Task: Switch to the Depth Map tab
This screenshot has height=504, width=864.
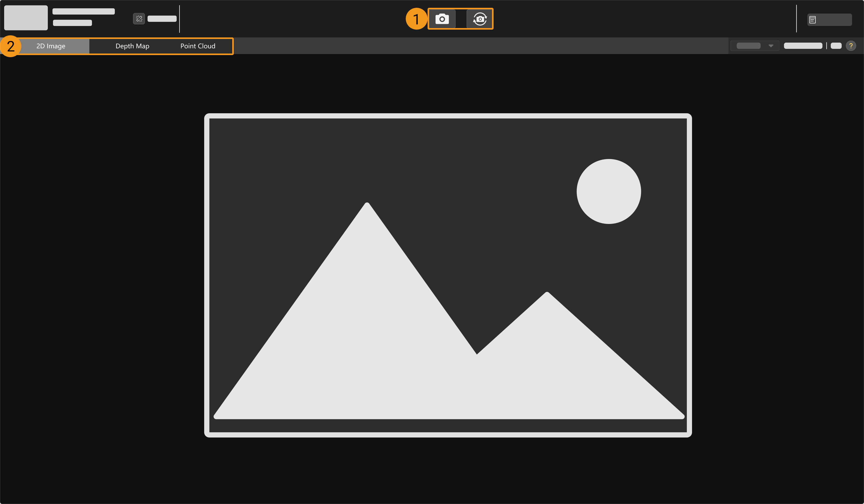Action: click(132, 46)
